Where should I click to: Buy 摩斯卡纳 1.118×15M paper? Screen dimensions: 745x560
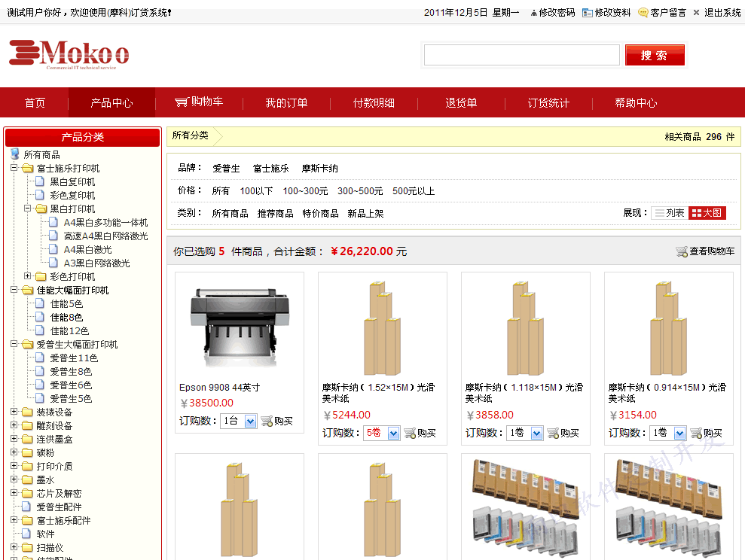pyautogui.click(x=563, y=434)
